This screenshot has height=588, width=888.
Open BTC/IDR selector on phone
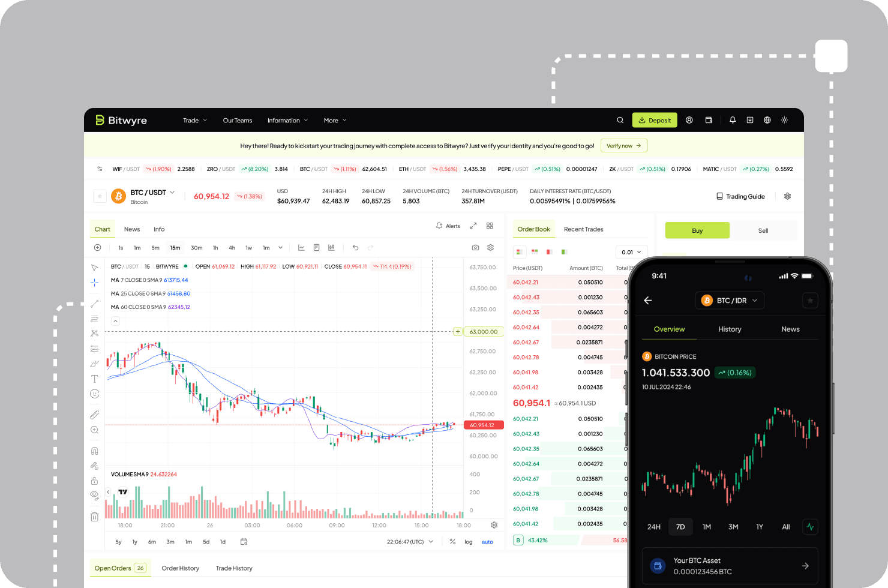pos(730,301)
